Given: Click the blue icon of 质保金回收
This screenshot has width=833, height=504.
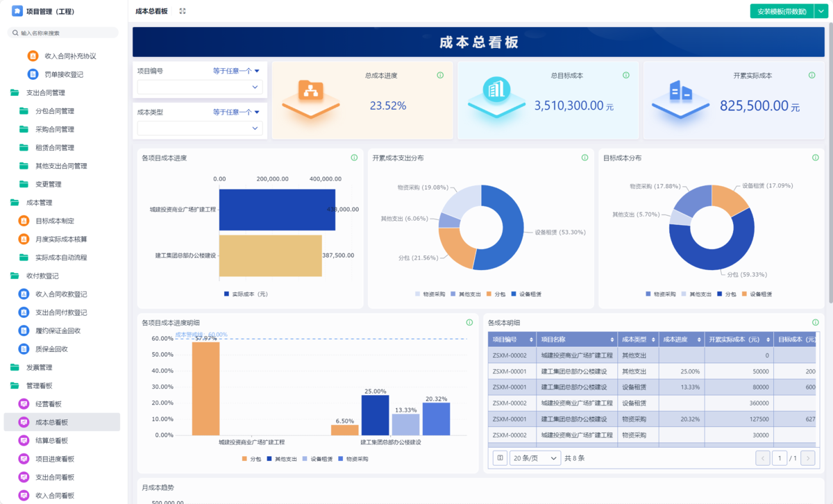Looking at the screenshot, I should 24,349.
